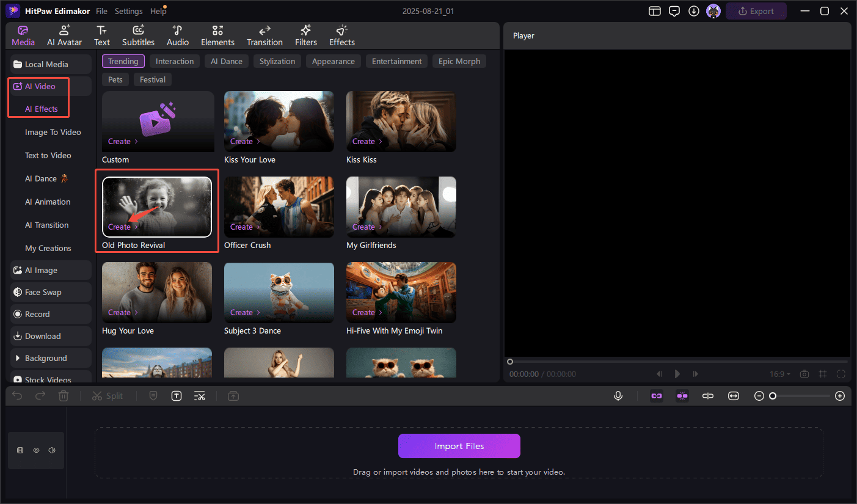Open the Settings menu

click(x=128, y=11)
